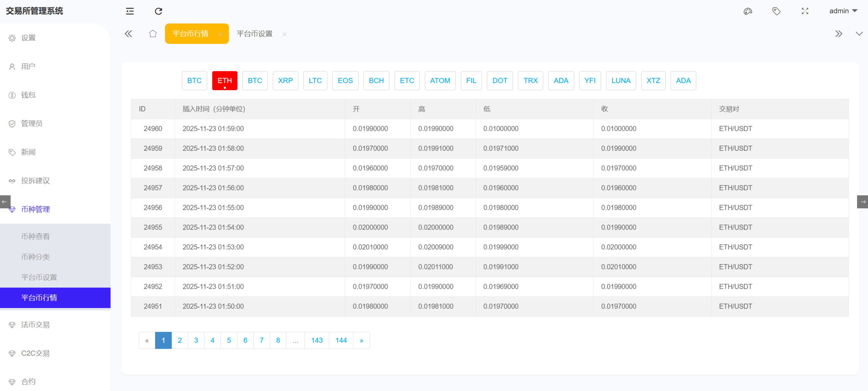This screenshot has height=391, width=868.
Task: Toggle fullscreen mode via the expand icon
Action: coord(805,11)
